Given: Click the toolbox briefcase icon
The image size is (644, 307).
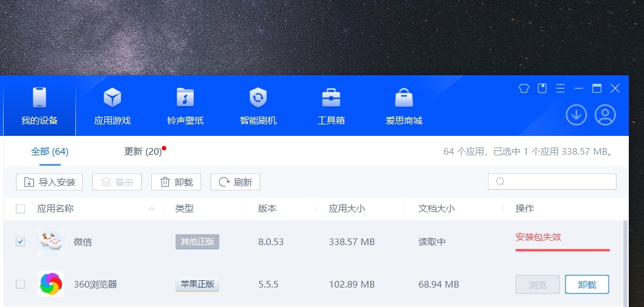Looking at the screenshot, I should point(331,98).
